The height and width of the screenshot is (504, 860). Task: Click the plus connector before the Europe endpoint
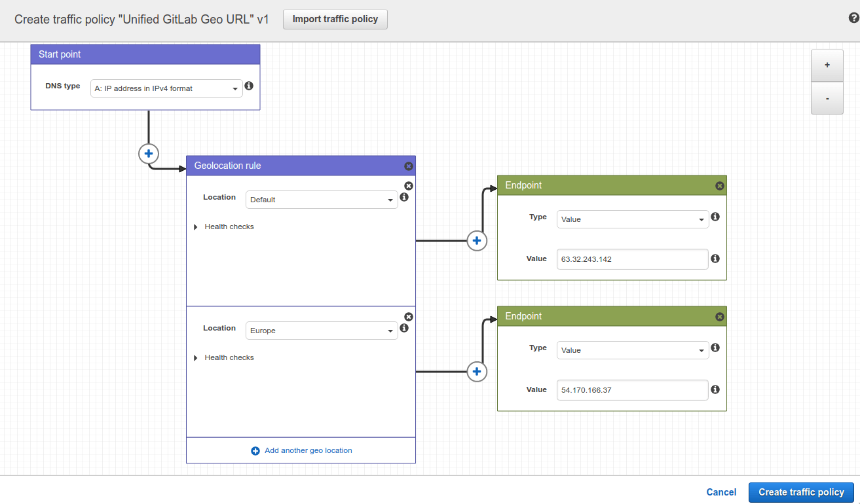477,372
